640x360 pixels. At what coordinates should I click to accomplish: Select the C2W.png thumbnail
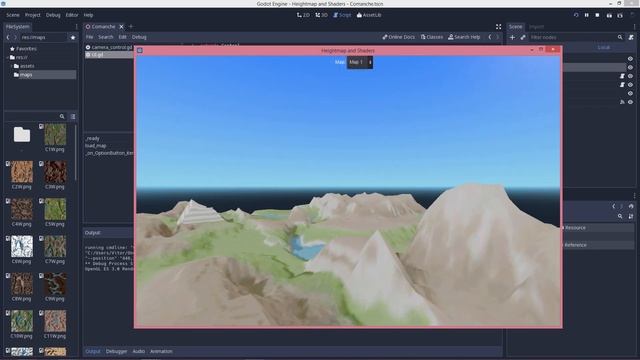22,172
